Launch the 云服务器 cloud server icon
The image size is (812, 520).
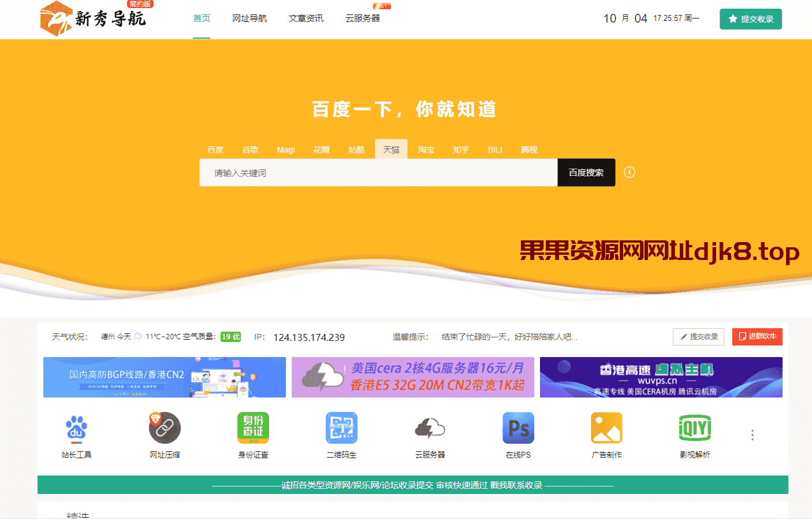pos(430,433)
